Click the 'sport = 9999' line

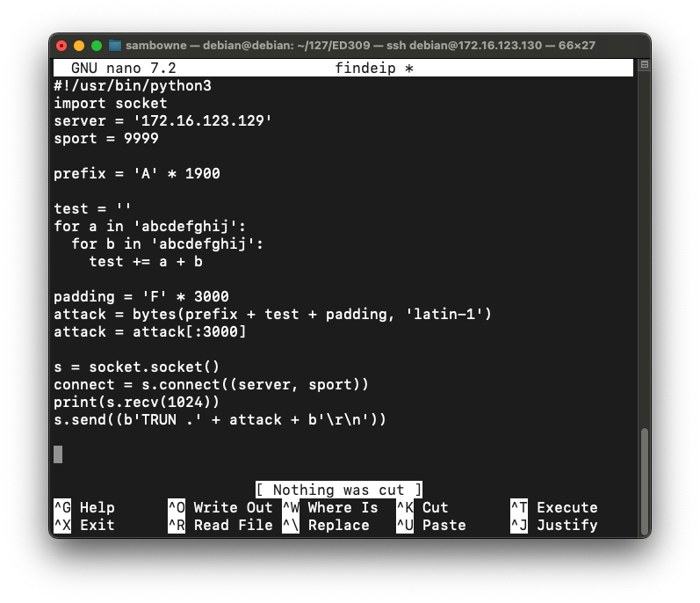coord(106,139)
